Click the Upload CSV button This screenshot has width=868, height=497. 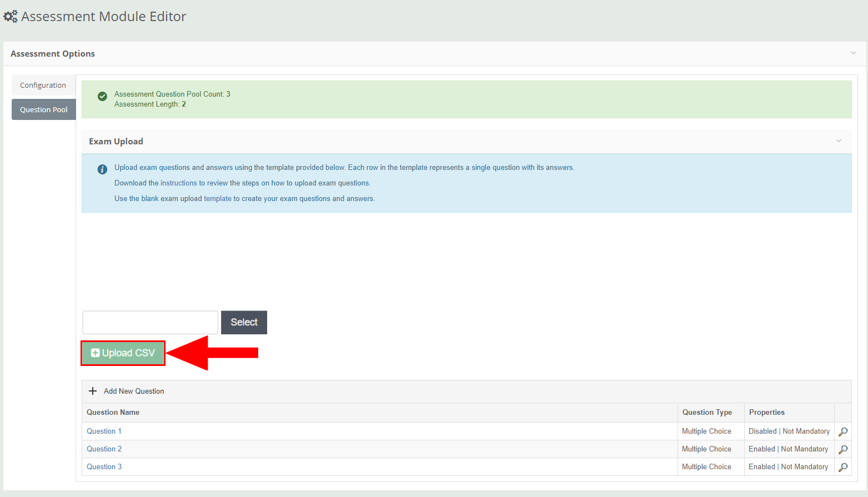tap(123, 353)
